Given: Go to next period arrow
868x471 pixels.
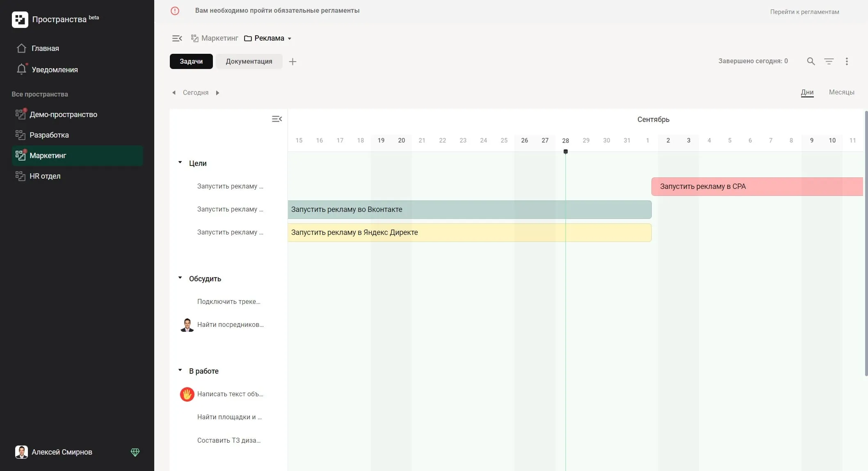Looking at the screenshot, I should pyautogui.click(x=217, y=93).
